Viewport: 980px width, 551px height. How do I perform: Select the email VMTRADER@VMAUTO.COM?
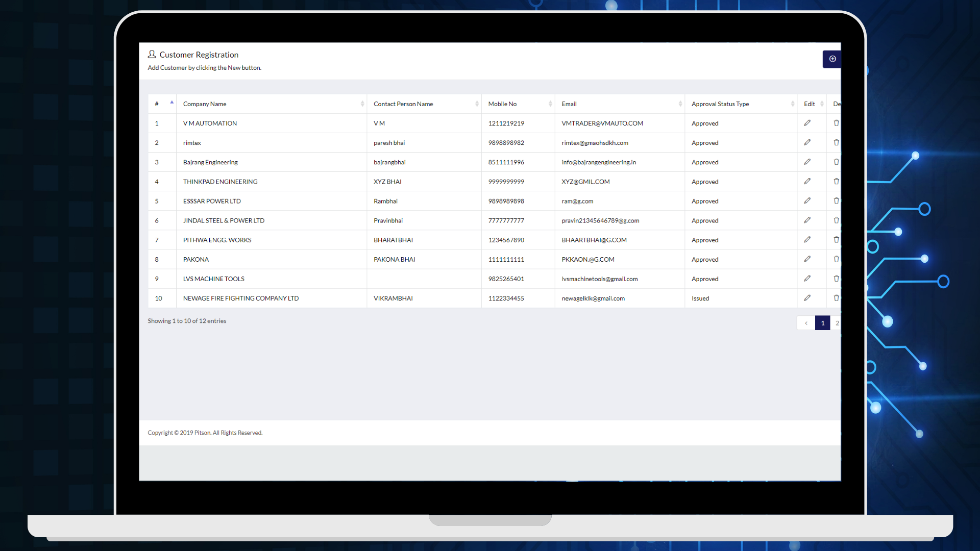(602, 123)
